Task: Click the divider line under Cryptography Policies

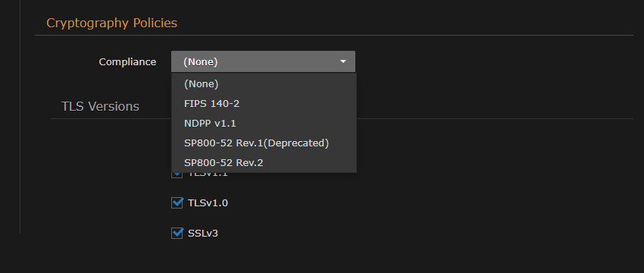Action: [x=334, y=36]
